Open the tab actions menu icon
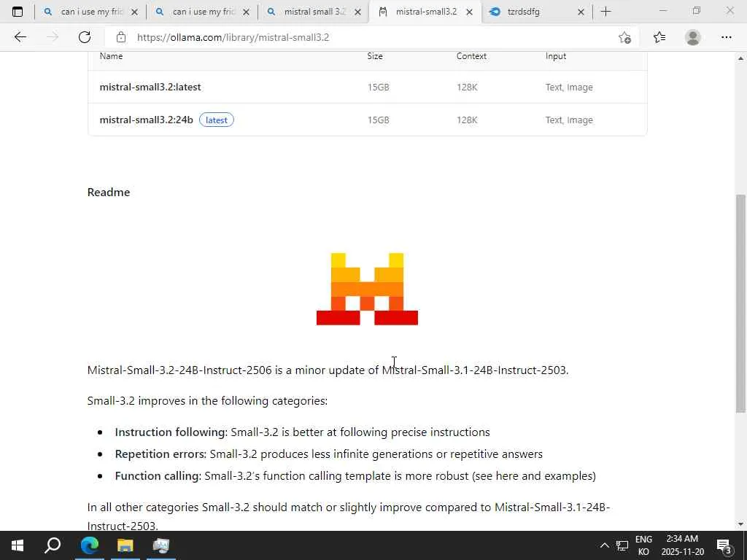Image resolution: width=747 pixels, height=560 pixels. 18,12
